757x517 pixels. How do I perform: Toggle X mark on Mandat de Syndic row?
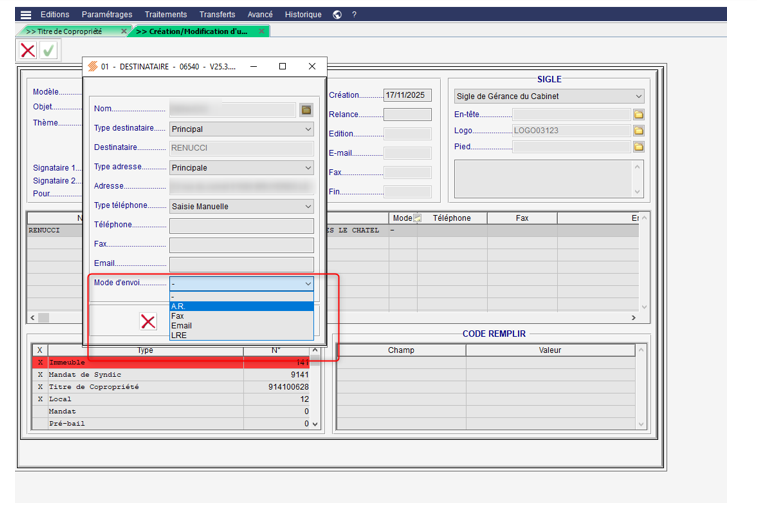click(x=40, y=375)
